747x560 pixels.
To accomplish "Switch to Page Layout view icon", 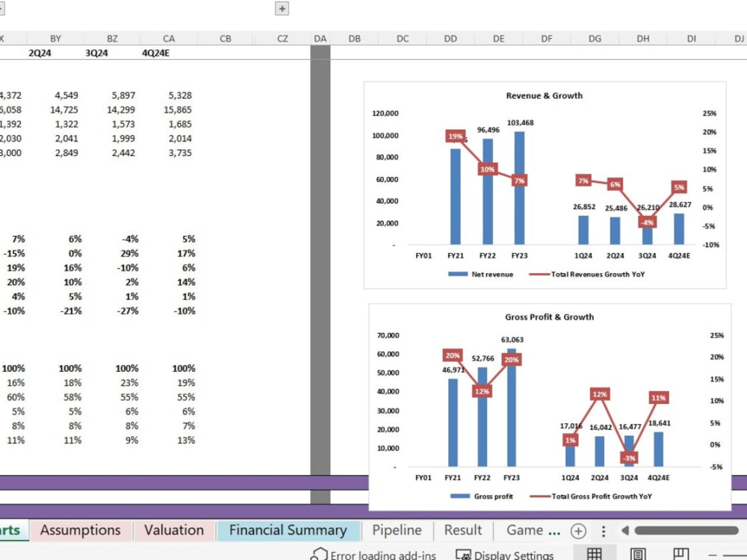I will pos(637,554).
